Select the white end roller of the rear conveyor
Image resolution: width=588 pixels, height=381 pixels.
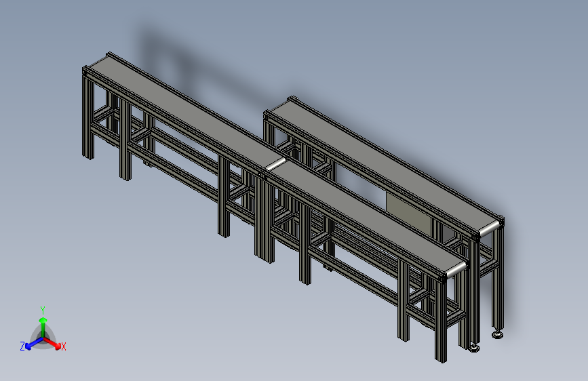tap(490, 228)
